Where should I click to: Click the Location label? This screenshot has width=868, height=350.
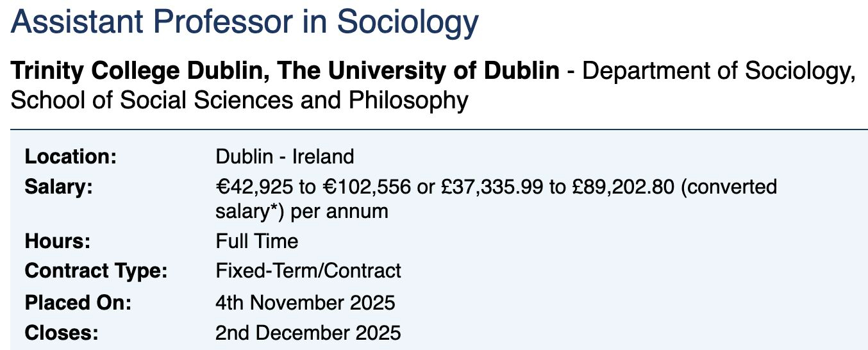pos(71,156)
